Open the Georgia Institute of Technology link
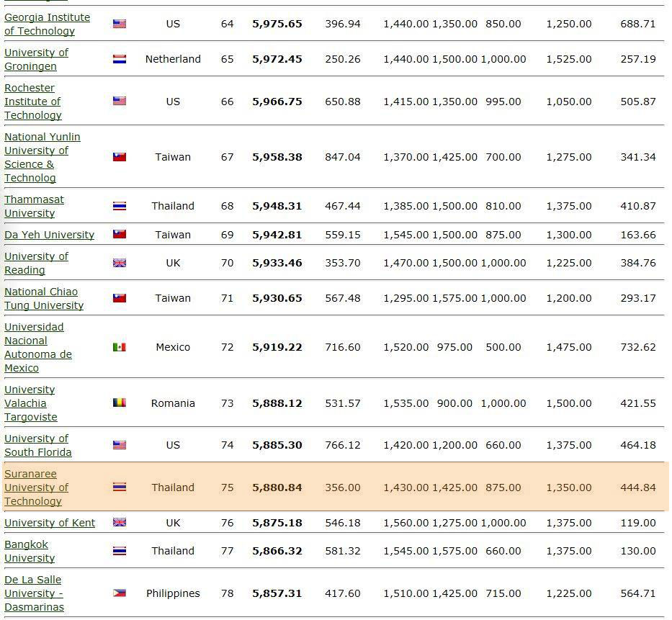 click(47, 24)
